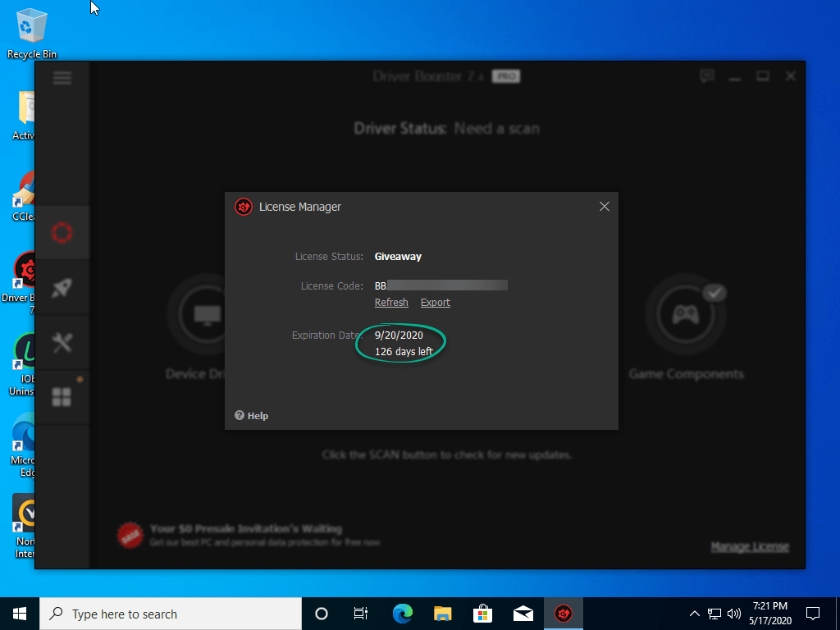The image size is (840, 630).
Task: Click the taskbar search box
Action: pos(171,614)
